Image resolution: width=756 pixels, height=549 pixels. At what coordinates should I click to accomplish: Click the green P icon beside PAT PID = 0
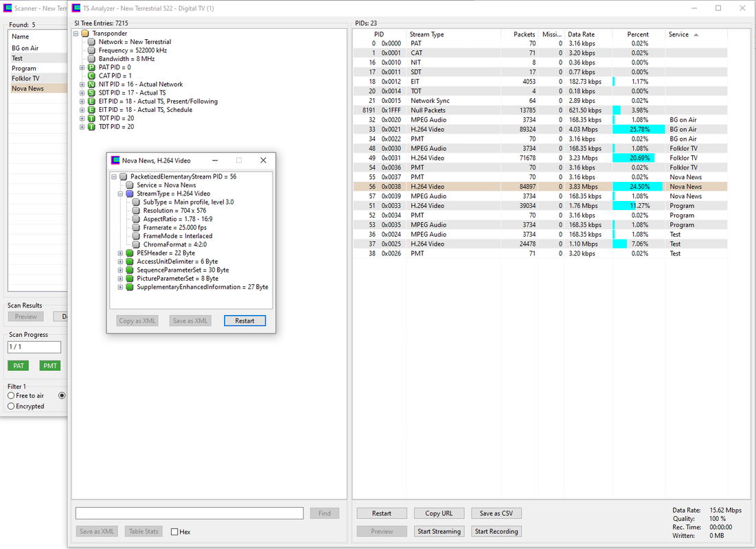point(91,67)
